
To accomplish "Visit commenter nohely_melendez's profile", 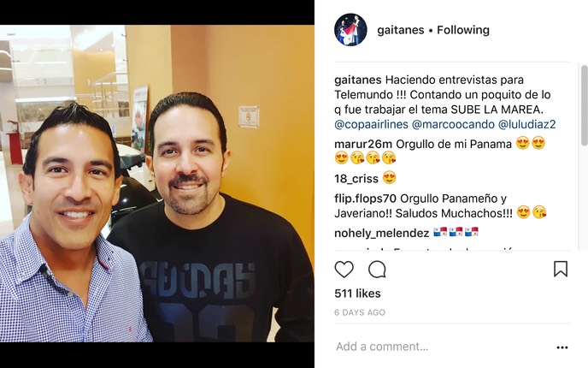I will pyautogui.click(x=382, y=233).
